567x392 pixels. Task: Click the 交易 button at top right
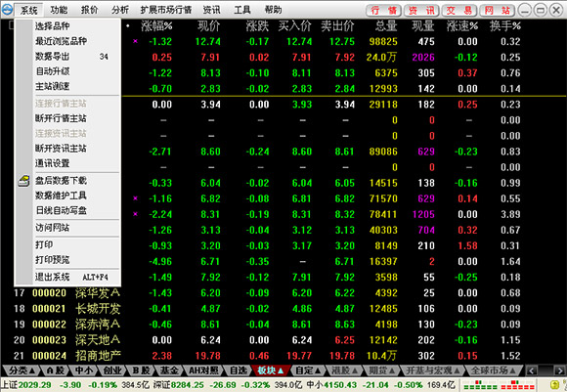459,10
